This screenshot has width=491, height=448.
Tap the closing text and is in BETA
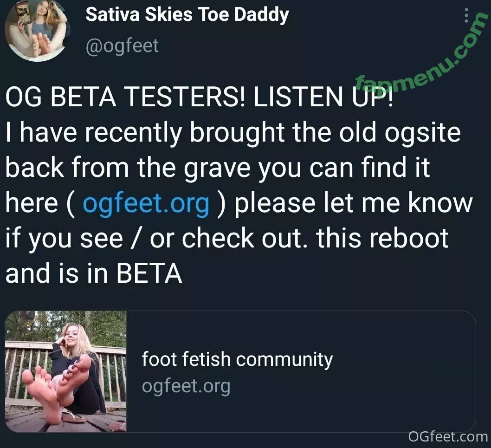[94, 273]
